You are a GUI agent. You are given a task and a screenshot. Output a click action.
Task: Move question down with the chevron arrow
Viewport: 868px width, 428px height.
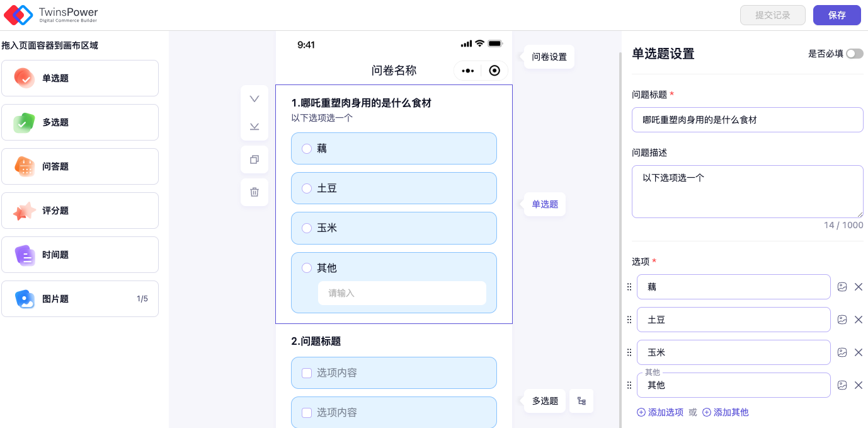254,99
